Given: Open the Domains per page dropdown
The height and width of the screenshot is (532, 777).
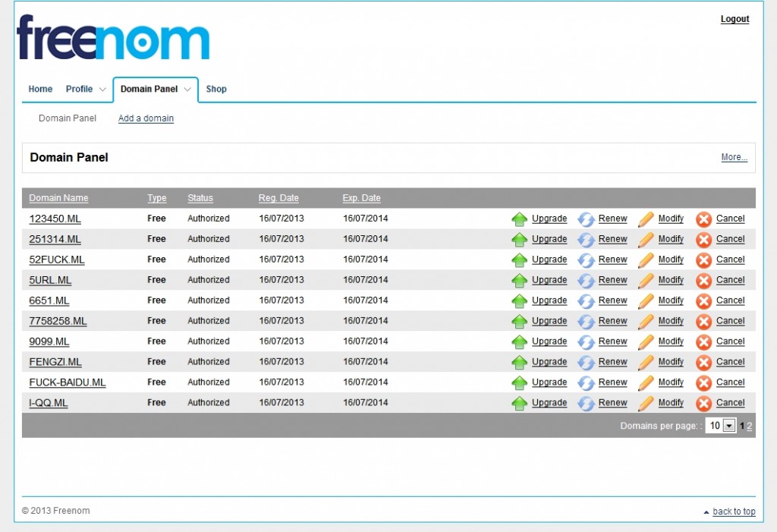Looking at the screenshot, I should pyautogui.click(x=721, y=426).
